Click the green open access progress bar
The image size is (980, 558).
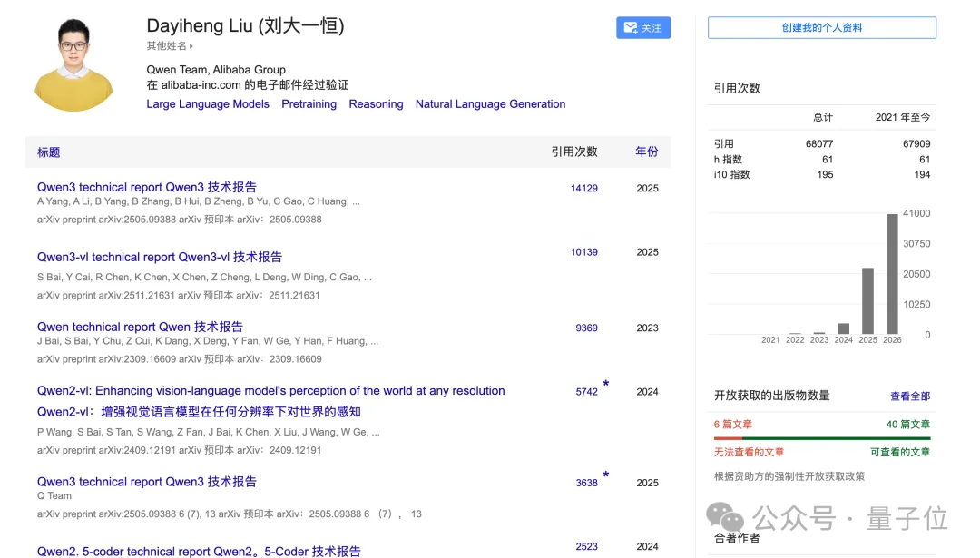point(837,438)
